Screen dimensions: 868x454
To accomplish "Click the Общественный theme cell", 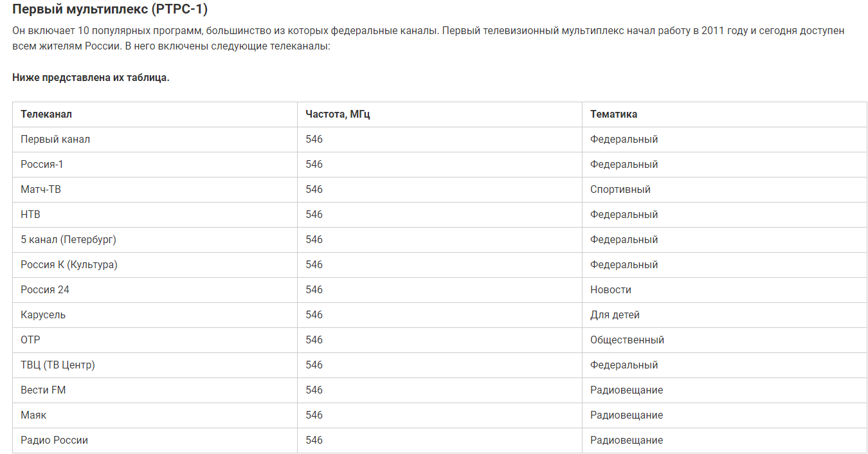I will point(725,340).
